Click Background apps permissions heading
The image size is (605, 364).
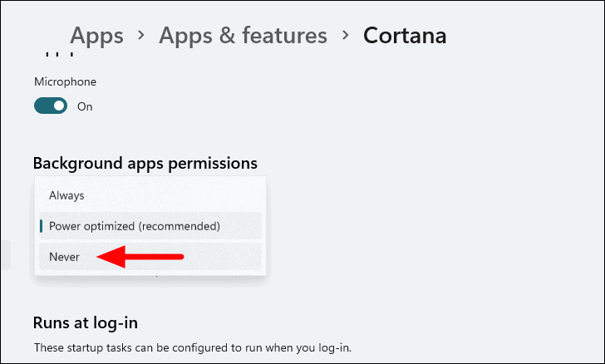pyautogui.click(x=145, y=163)
